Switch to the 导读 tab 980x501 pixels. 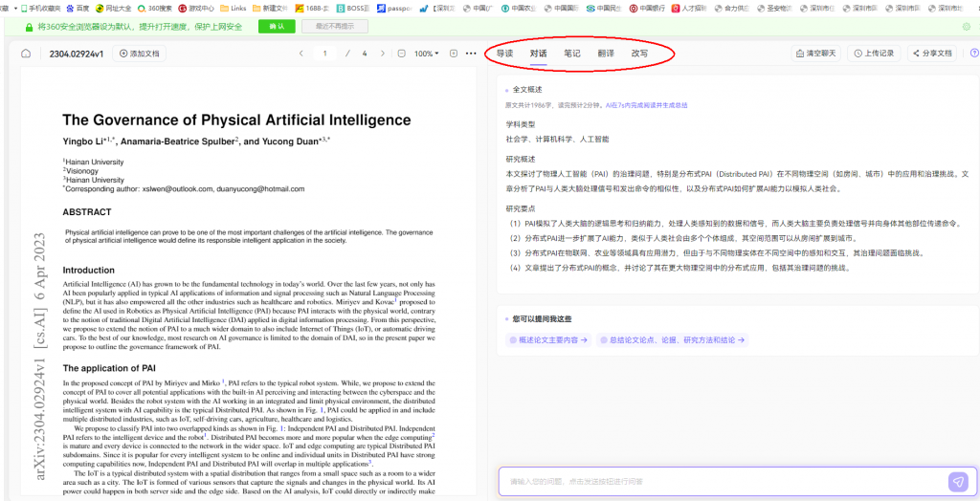coord(505,54)
